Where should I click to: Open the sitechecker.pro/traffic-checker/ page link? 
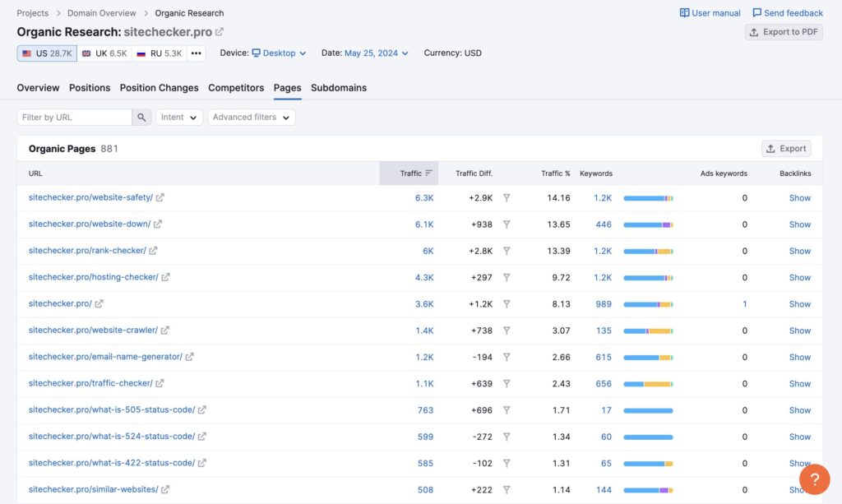point(90,383)
